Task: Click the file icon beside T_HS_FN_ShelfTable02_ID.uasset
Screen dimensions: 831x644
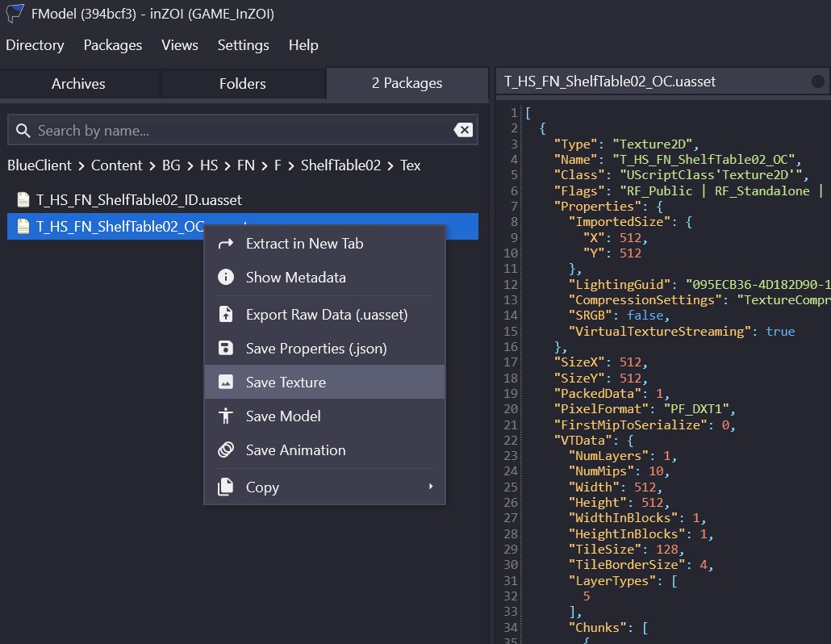Action: click(23, 200)
